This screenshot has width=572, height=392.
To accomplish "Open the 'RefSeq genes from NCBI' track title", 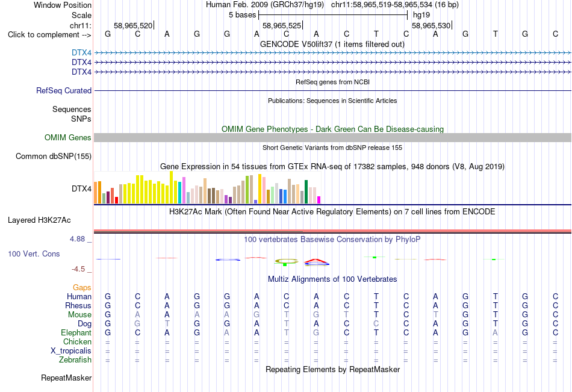I will (x=333, y=82).
